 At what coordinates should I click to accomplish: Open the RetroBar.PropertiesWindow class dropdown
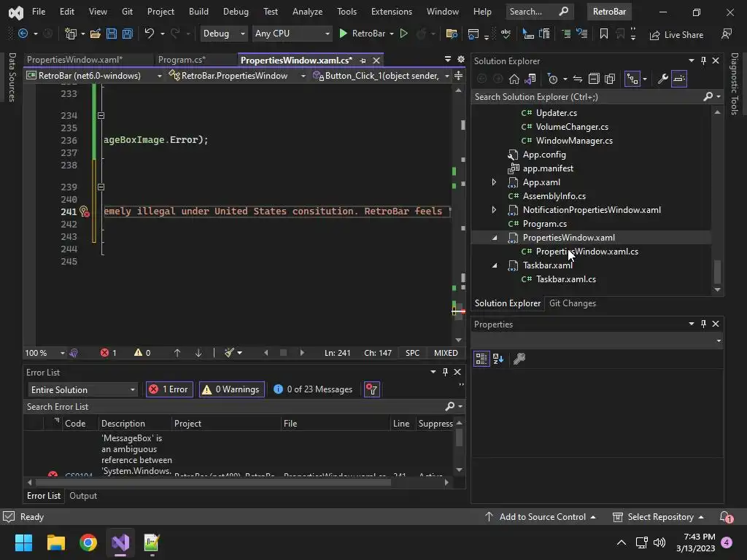point(237,76)
